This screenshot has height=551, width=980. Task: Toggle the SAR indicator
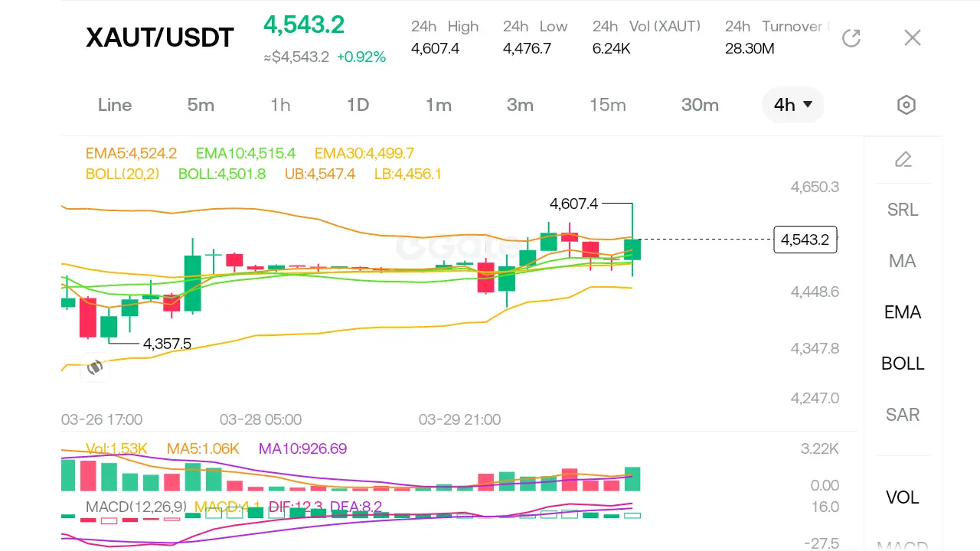[903, 415]
